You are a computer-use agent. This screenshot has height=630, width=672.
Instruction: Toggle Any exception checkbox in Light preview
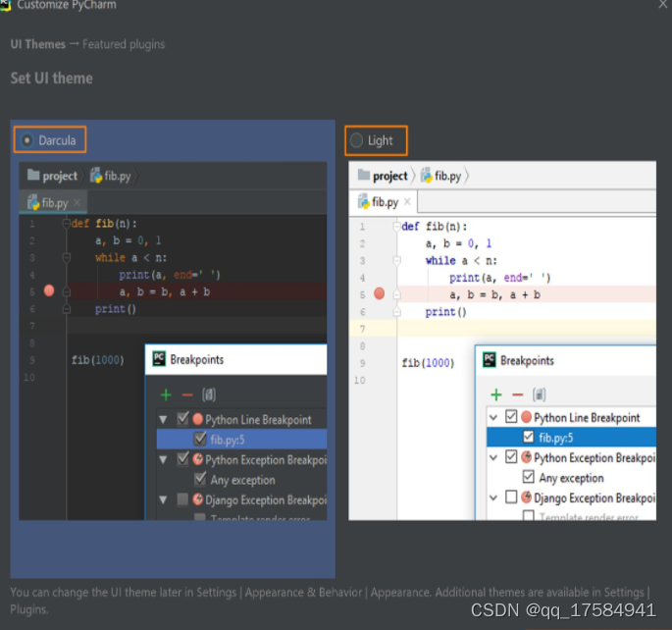[x=529, y=477]
